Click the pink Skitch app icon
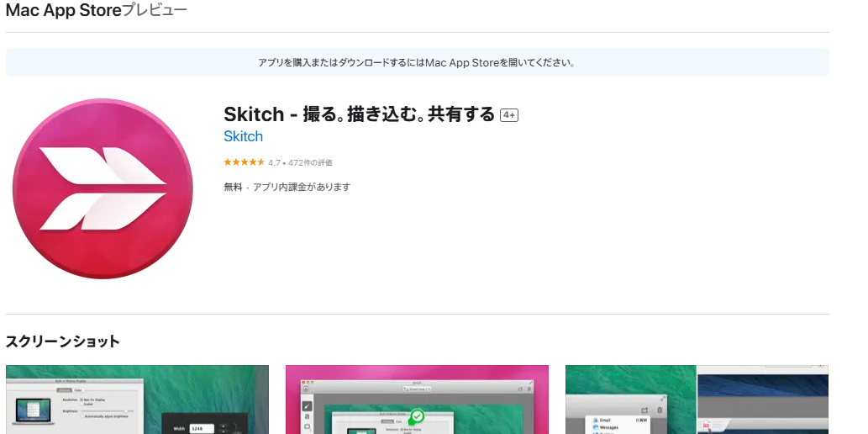The height and width of the screenshot is (434, 868). pyautogui.click(x=103, y=188)
